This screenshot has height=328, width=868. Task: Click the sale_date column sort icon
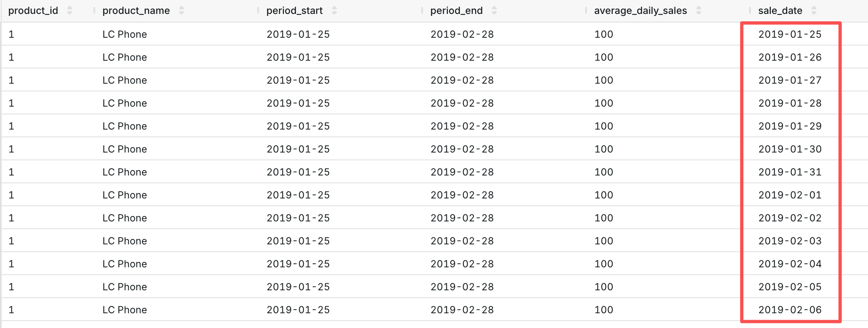(x=814, y=11)
